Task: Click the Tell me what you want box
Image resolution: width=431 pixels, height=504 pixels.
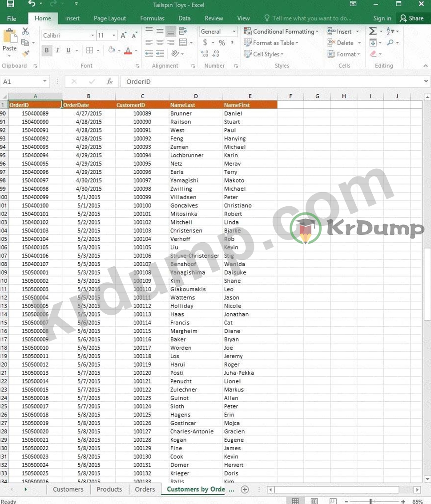Action: (x=308, y=18)
